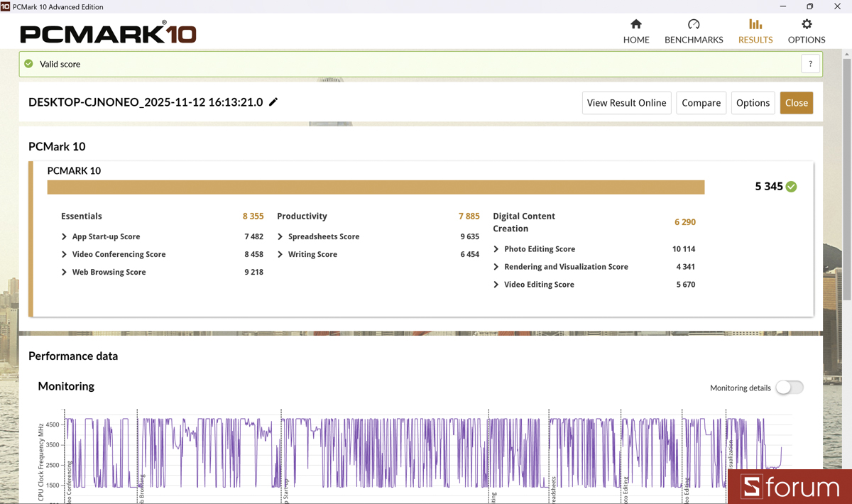Expand the Spreadsheets Score details
The width and height of the screenshot is (852, 504).
[x=280, y=237]
